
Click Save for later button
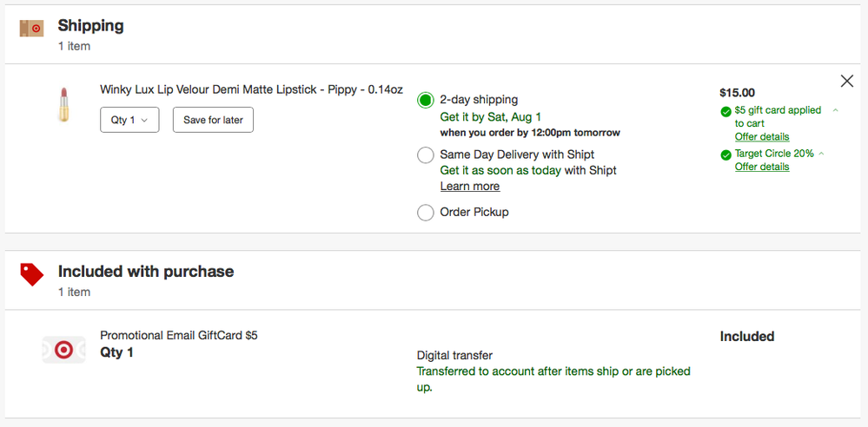[x=213, y=120]
